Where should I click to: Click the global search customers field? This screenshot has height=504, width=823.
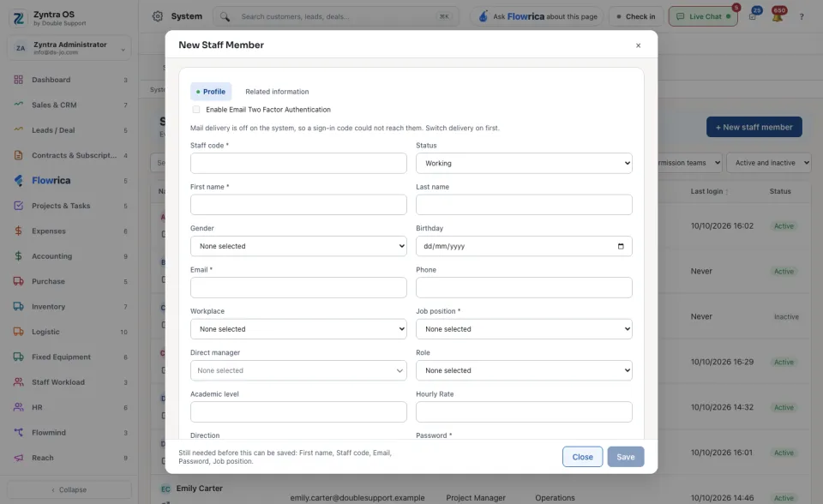tap(336, 17)
